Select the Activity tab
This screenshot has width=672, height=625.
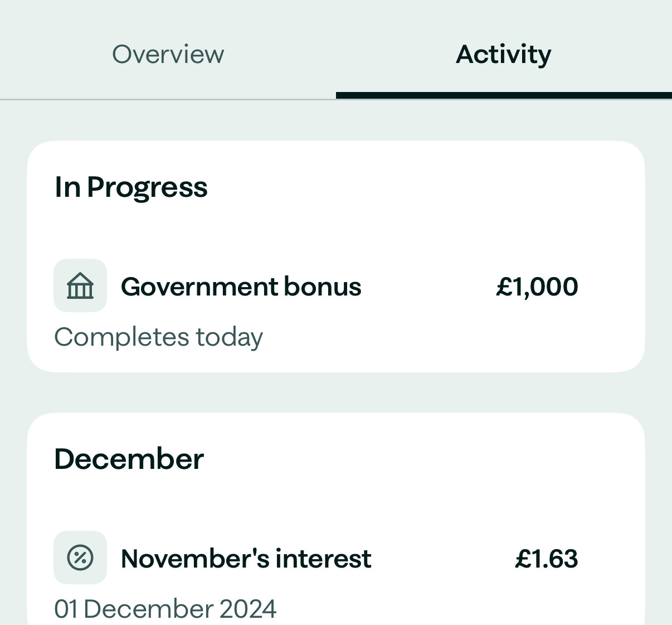click(x=503, y=54)
